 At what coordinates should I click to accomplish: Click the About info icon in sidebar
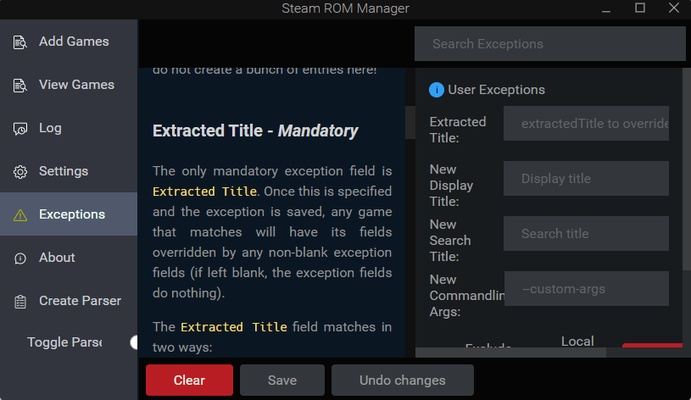[x=20, y=258]
